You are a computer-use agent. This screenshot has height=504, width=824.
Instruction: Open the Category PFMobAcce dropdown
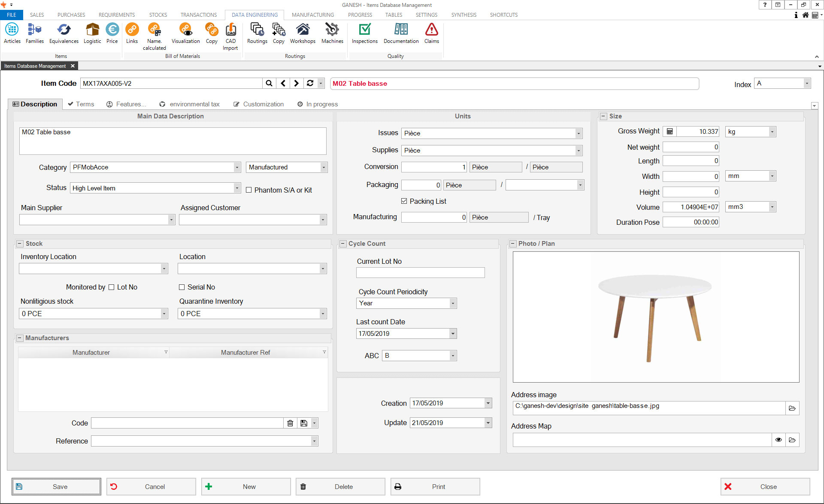(237, 167)
